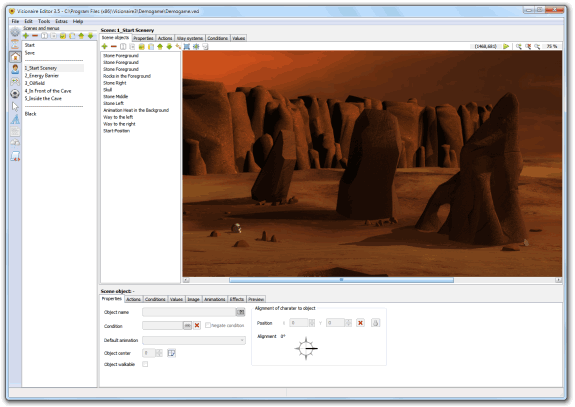Select 'Rocks in the Foreground' object

(x=127, y=76)
